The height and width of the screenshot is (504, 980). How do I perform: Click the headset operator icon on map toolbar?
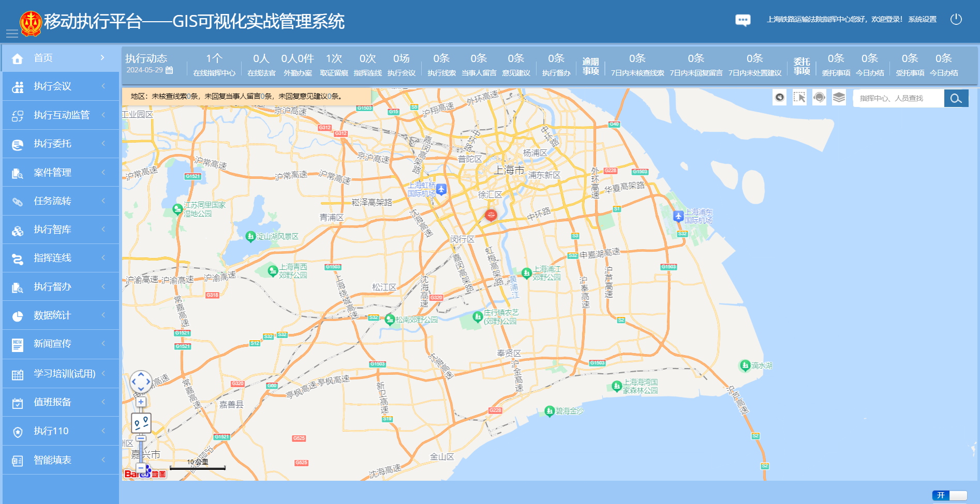click(819, 98)
